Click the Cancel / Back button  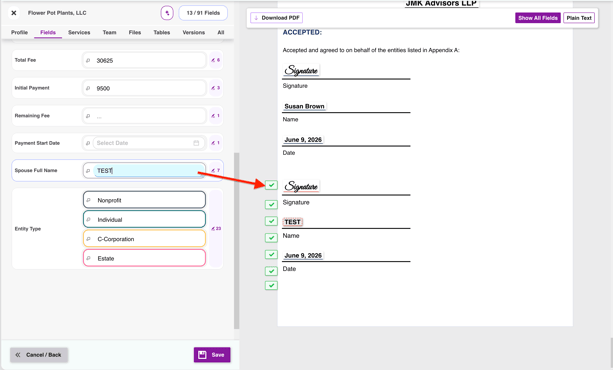pos(39,355)
